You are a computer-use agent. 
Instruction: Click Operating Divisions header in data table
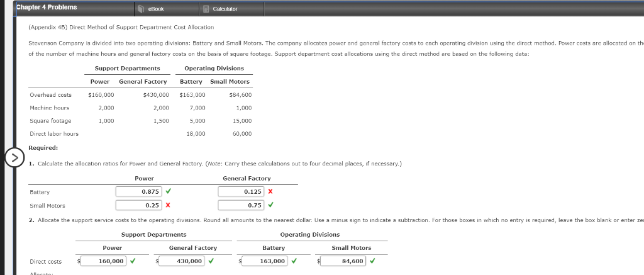point(214,68)
